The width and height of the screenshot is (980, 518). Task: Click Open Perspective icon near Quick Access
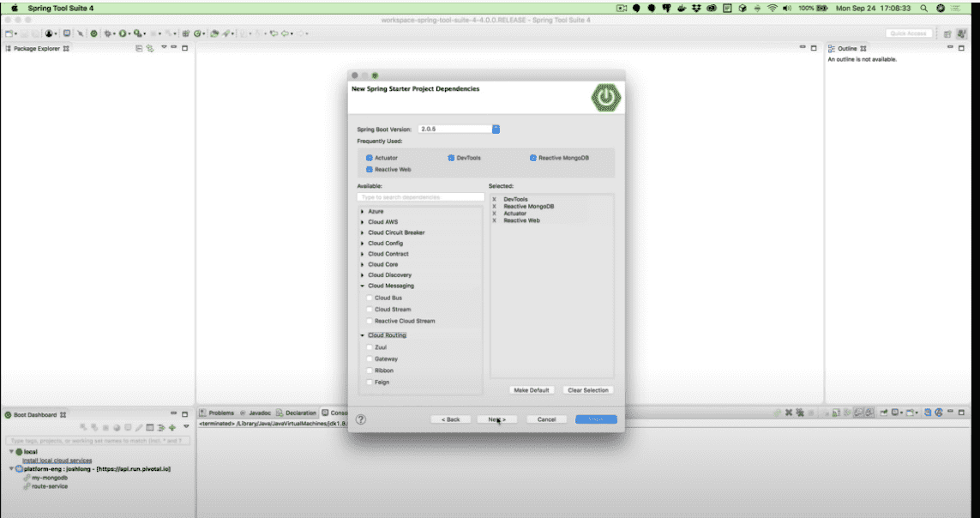click(947, 33)
